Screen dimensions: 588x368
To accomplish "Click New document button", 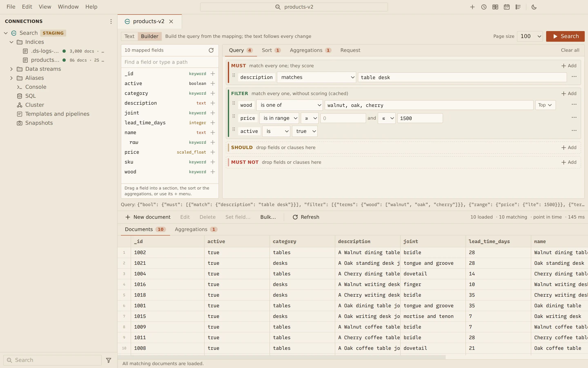I will 148,217.
